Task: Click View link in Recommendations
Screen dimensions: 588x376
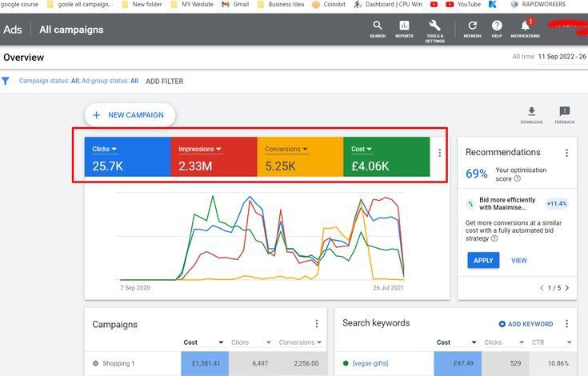Action: [519, 260]
